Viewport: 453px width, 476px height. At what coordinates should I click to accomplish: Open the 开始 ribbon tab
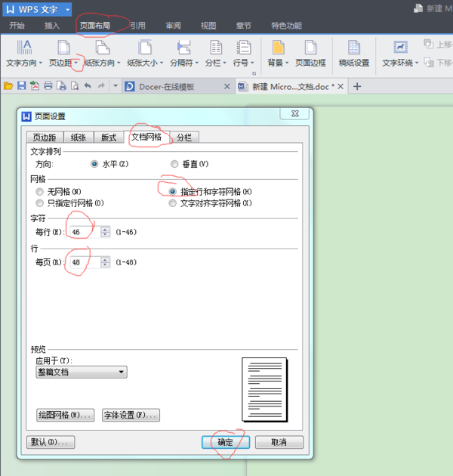point(17,26)
